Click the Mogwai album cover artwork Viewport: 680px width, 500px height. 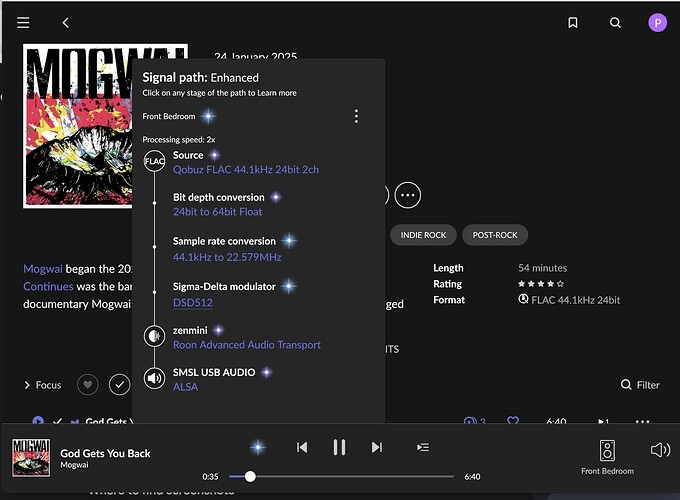tap(78, 126)
